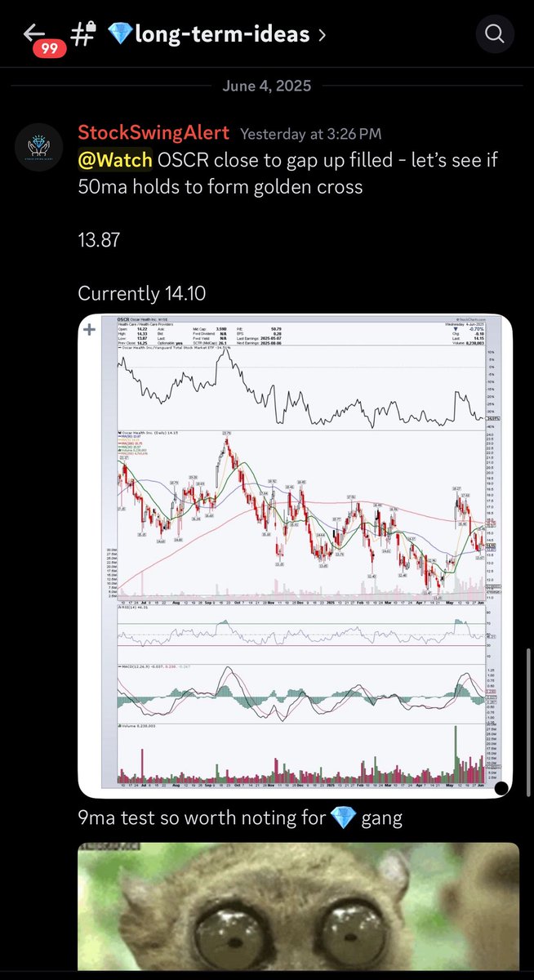Tap the black dot on the chart's corner
Viewport: 534px width, 980px height.
pyautogui.click(x=502, y=789)
